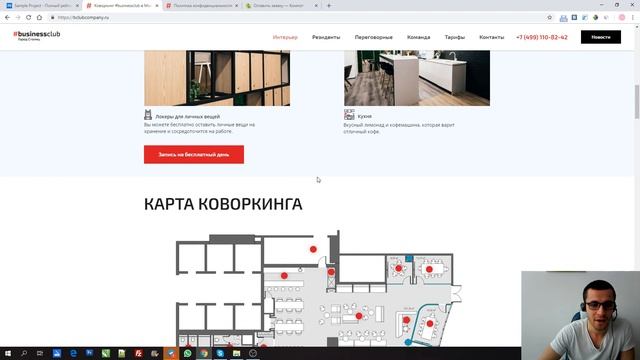This screenshot has width=640, height=360.
Task: Click the lockers photo thumbnail
Action: (x=217, y=78)
